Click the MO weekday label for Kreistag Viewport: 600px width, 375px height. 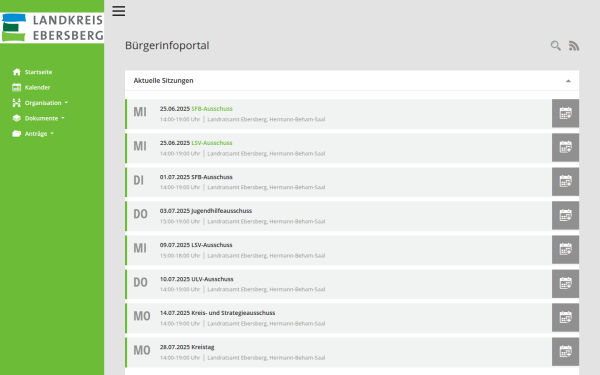[x=142, y=351]
